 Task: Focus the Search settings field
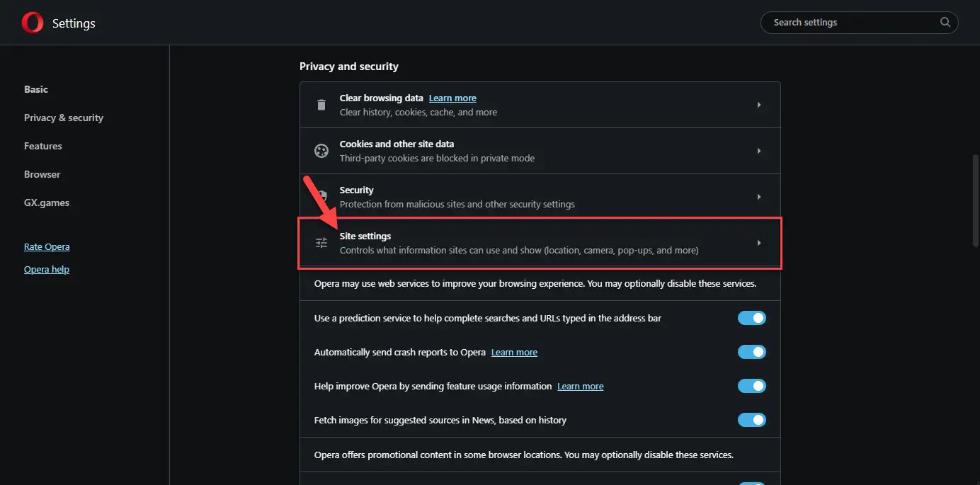pyautogui.click(x=850, y=23)
